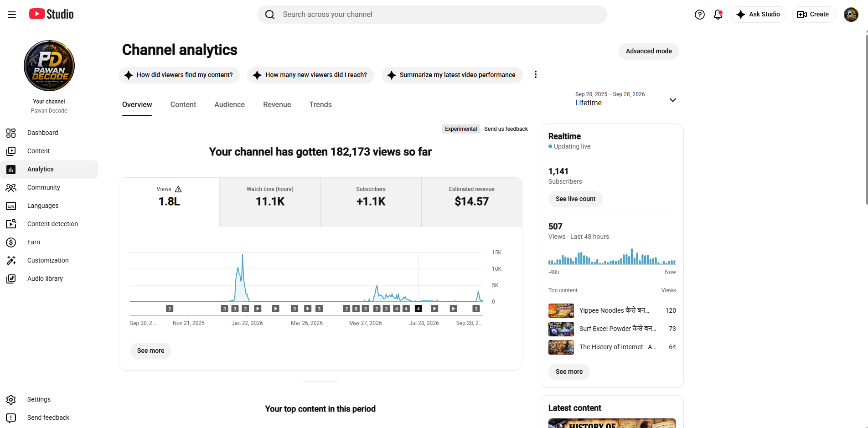Click See live count button

coord(575,199)
